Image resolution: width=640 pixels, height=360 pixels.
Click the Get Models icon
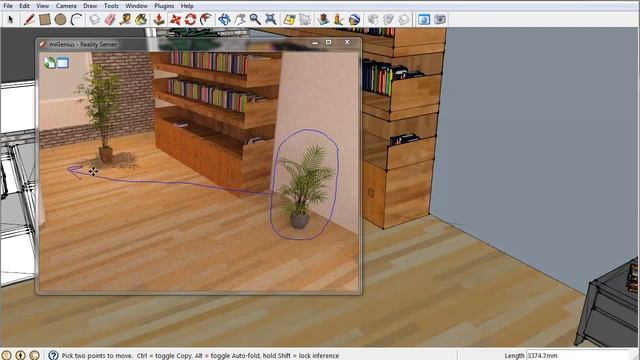coord(373,19)
